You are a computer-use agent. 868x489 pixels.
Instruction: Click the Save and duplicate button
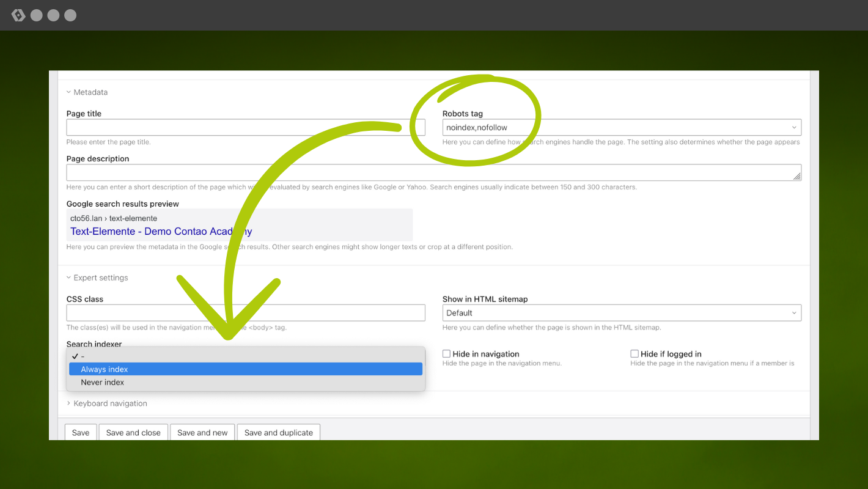[278, 432]
